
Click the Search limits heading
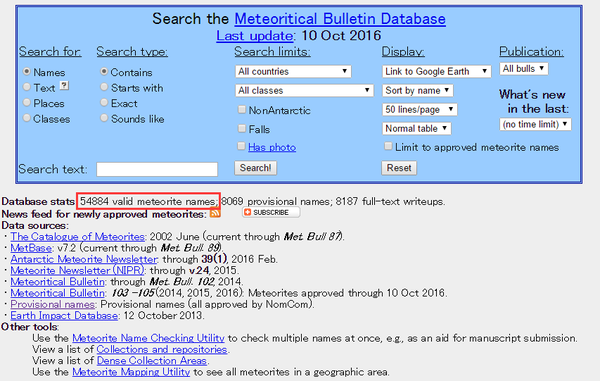click(272, 51)
